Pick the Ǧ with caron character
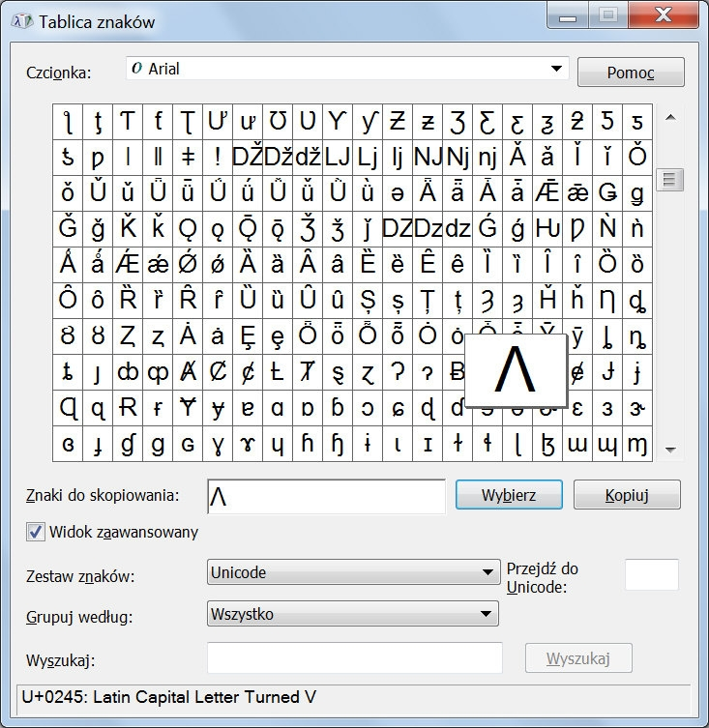 point(68,228)
